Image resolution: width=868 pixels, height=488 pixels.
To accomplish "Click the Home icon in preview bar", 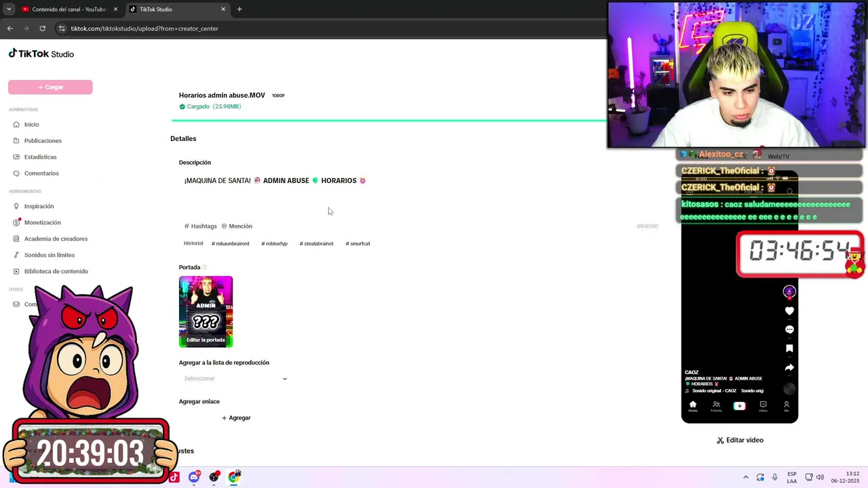I will click(x=692, y=406).
